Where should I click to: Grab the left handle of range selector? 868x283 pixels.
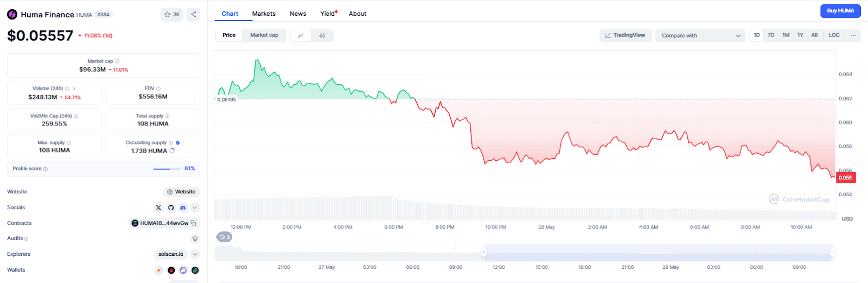pos(483,253)
